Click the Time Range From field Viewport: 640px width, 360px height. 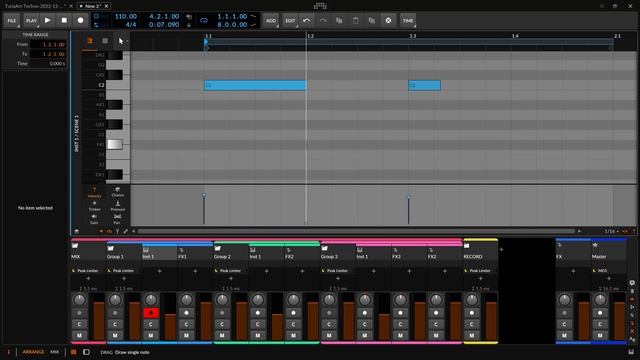[48, 44]
